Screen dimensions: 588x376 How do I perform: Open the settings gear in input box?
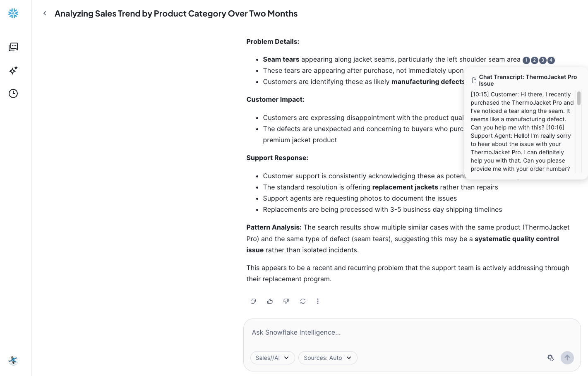point(550,358)
